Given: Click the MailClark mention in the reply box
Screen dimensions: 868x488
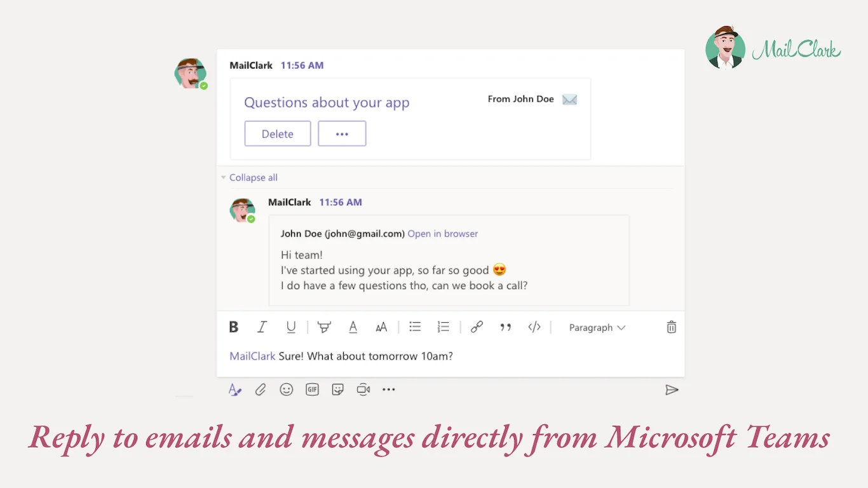Looking at the screenshot, I should point(252,356).
